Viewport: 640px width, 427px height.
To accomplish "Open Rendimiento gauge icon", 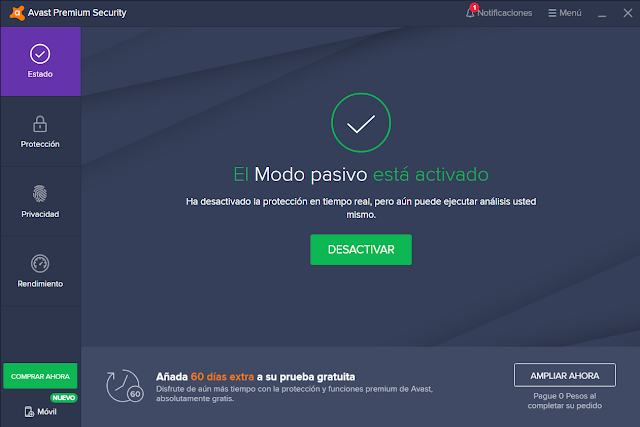I will pos(40,264).
